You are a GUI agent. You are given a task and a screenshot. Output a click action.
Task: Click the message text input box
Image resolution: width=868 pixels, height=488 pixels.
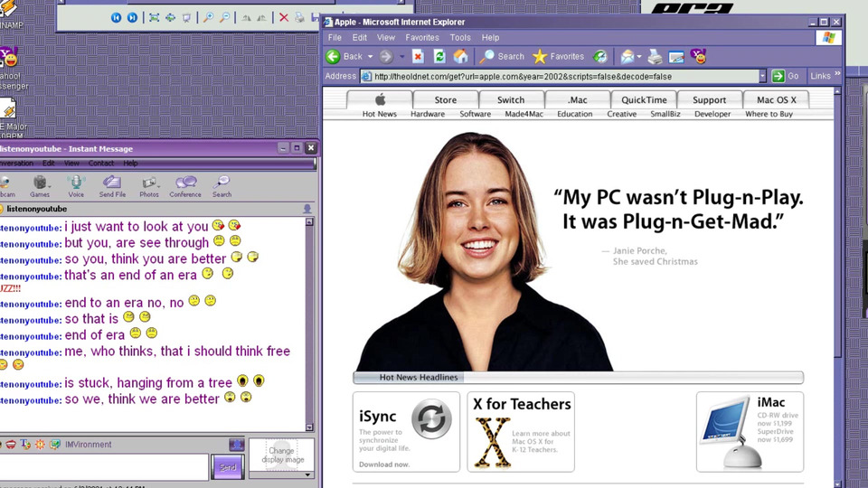pyautogui.click(x=103, y=467)
